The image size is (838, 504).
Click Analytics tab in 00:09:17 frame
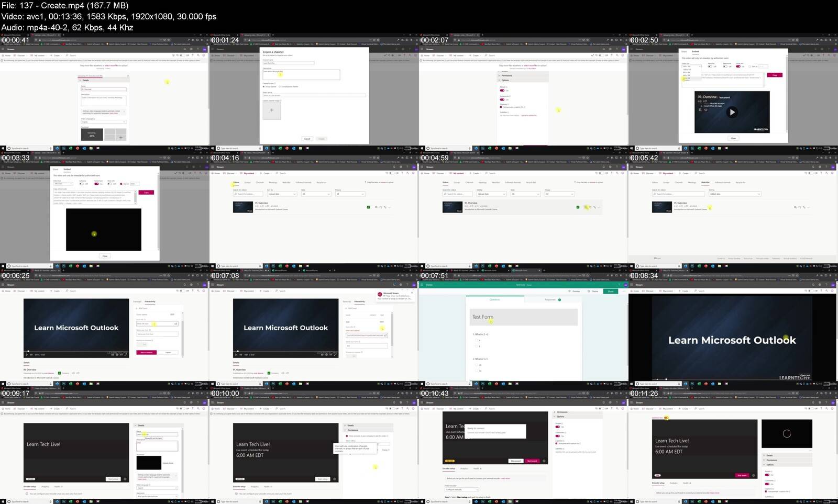click(x=45, y=487)
